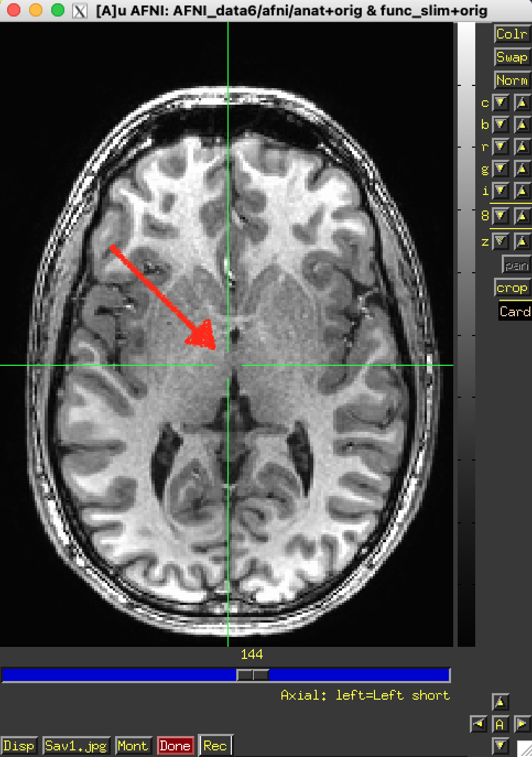532x757 pixels.
Task: Open the Rec recording menu
Action: coord(215,746)
